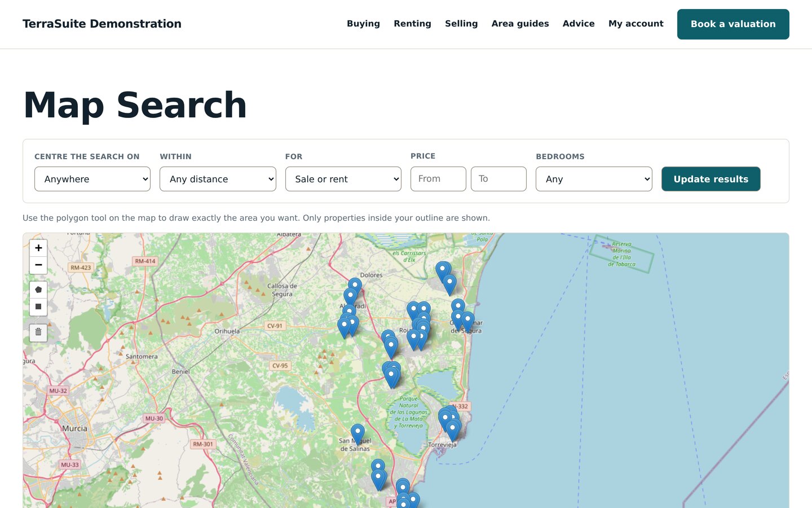Screen dimensions: 812x508
Task: Click the Orihuela label on the map
Action: [227, 331]
